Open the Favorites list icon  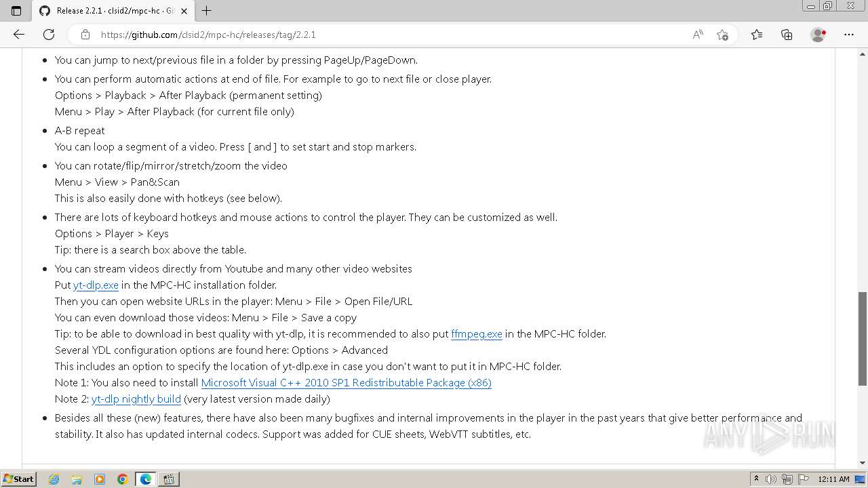757,35
